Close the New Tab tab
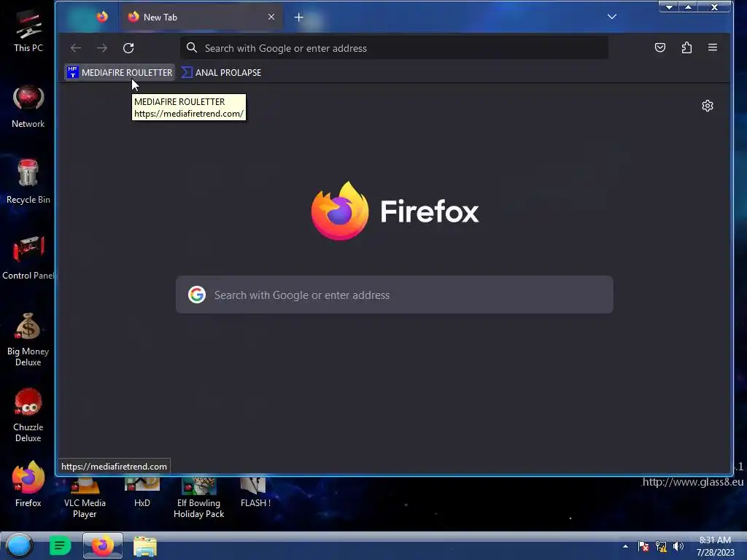Screen dimensions: 747x560 [271, 17]
